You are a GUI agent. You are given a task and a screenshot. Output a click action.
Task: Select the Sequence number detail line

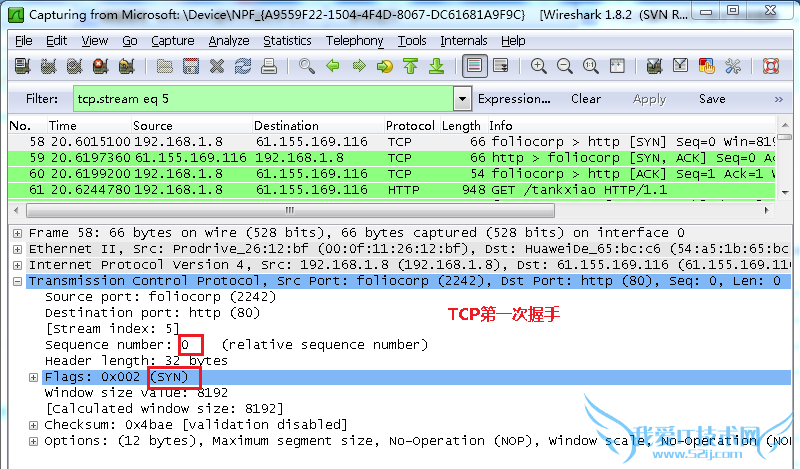coord(236,345)
